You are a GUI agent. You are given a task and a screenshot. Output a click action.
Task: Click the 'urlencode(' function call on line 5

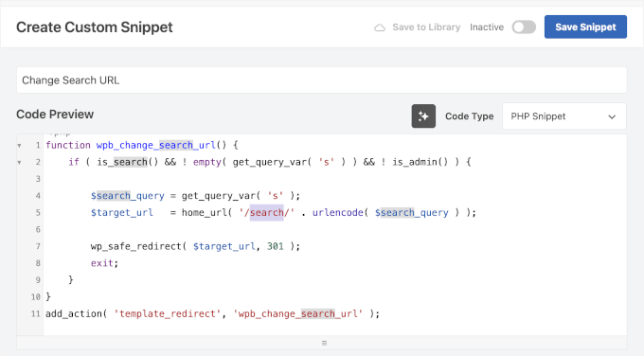[340, 213]
